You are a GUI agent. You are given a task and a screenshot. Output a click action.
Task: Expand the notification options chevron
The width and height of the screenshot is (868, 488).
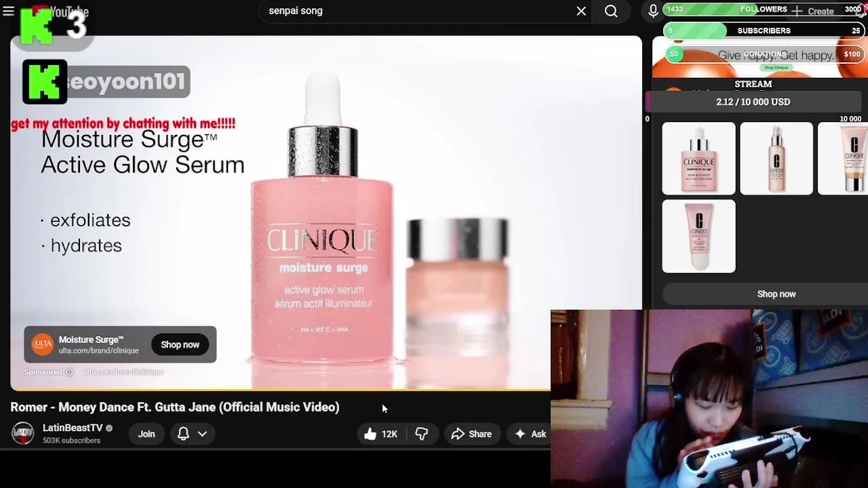[202, 434]
